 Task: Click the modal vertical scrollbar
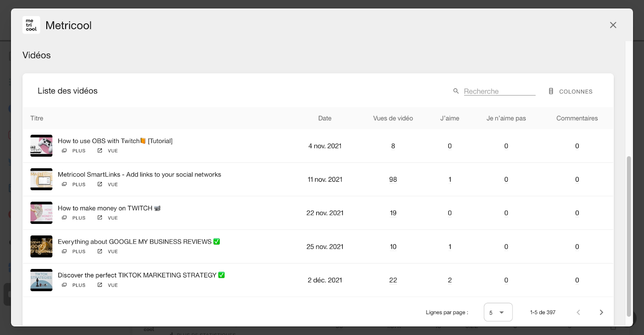[x=629, y=236]
